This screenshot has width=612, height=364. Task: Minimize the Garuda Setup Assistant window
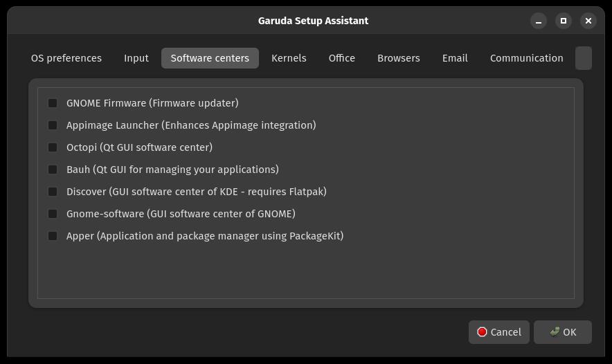pyautogui.click(x=539, y=21)
